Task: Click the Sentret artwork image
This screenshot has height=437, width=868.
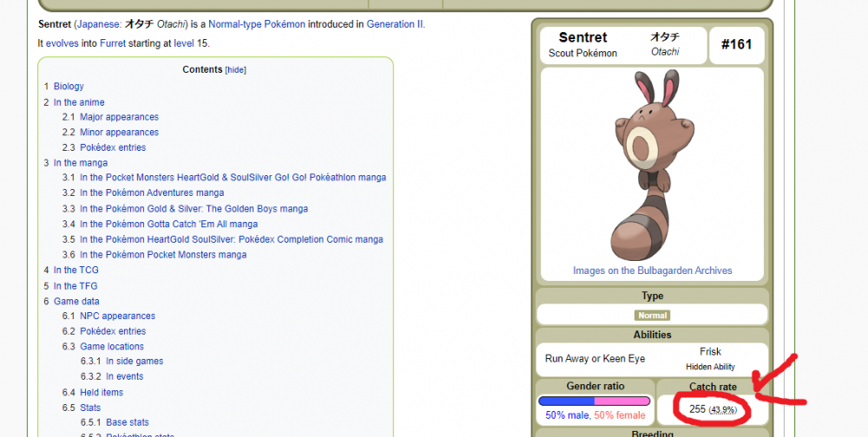Action: 652,165
